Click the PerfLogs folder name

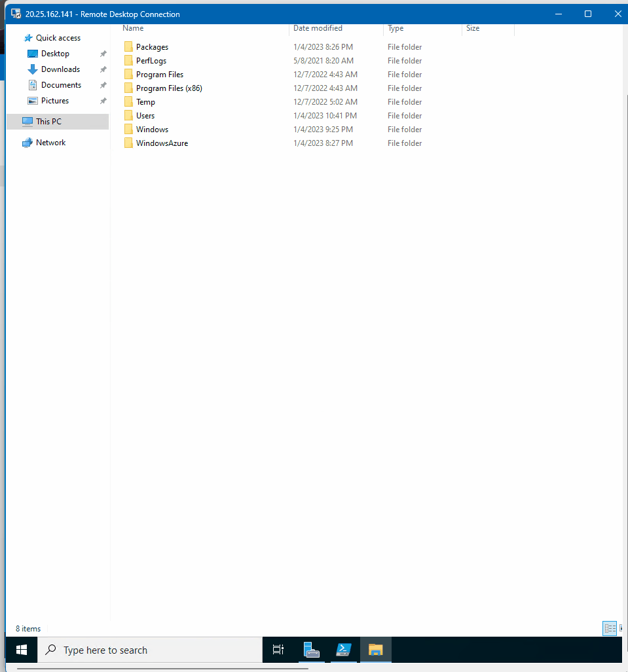click(151, 60)
